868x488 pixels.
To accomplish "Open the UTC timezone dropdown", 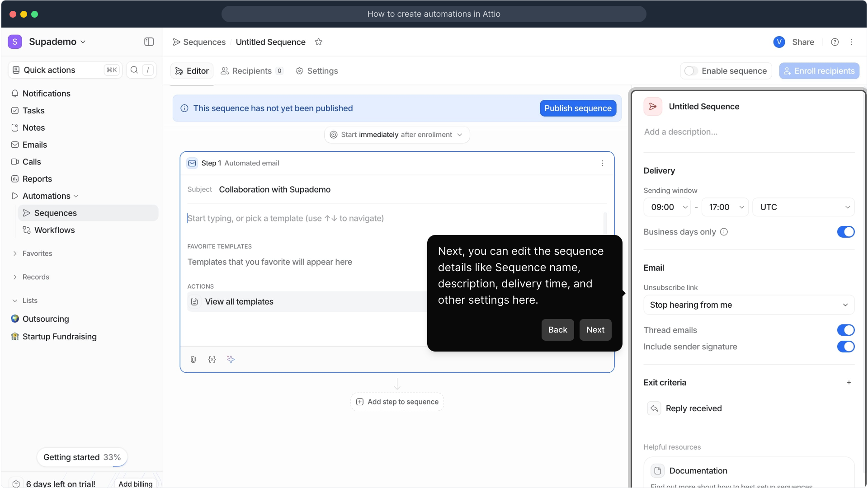I will pos(803,207).
